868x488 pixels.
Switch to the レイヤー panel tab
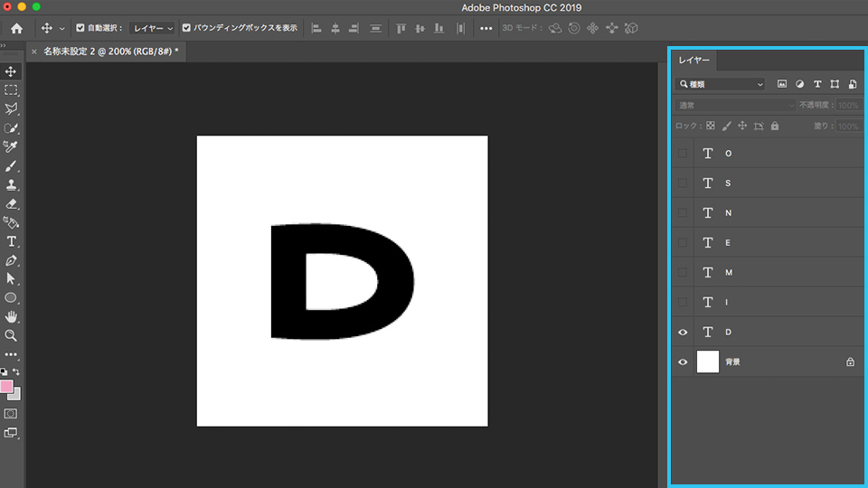[694, 60]
